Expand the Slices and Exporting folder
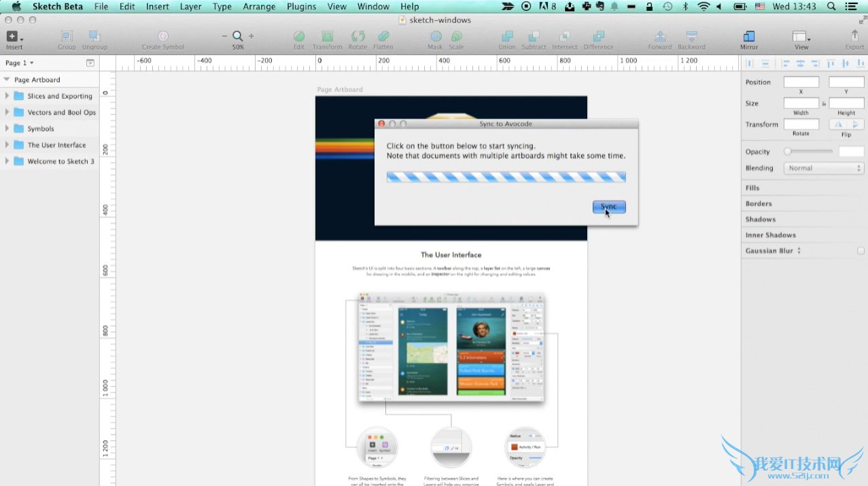This screenshot has width=868, height=486. click(x=7, y=96)
